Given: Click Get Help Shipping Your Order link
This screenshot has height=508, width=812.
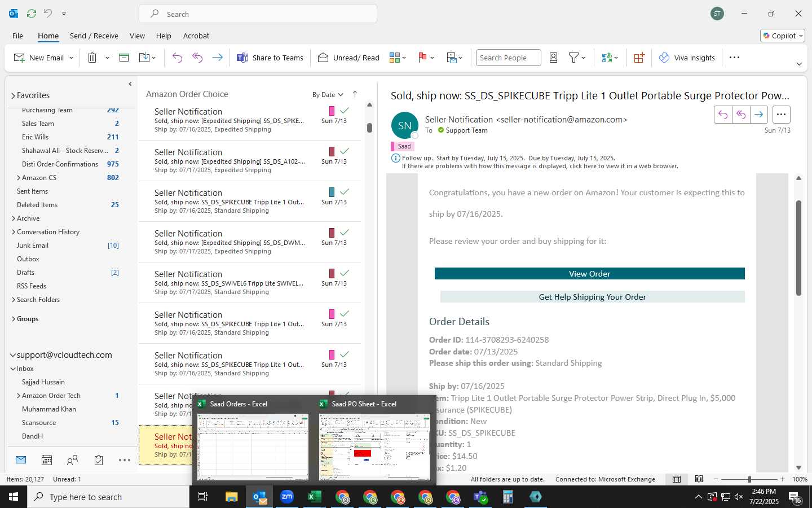Looking at the screenshot, I should pos(592,297).
